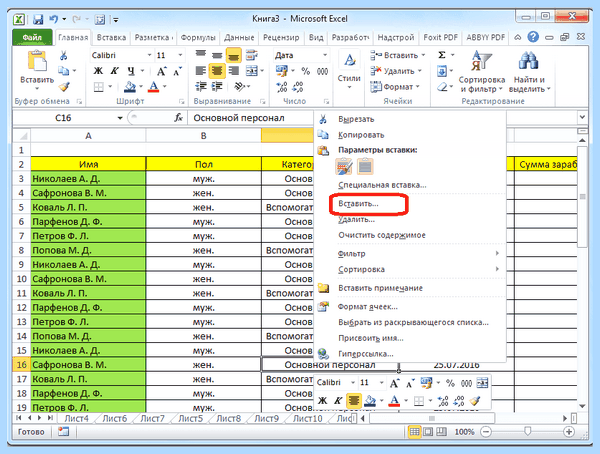Decrease font size with ribbon A-down icon
This screenshot has width=600, height=454.
coord(177,71)
